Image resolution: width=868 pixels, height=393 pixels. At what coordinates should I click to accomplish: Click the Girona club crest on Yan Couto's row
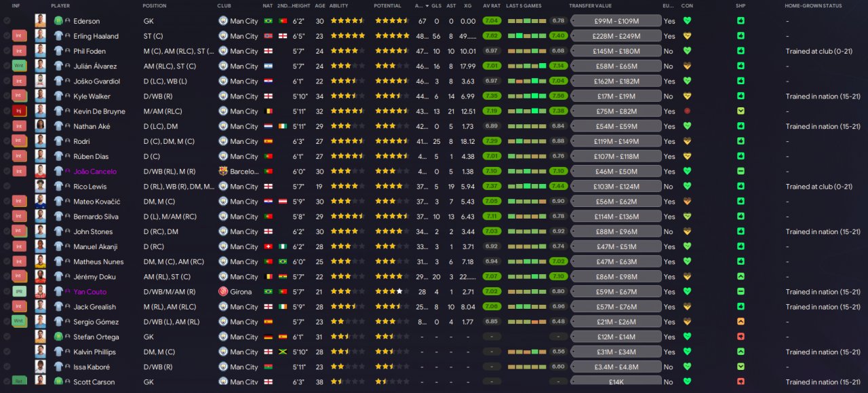[x=223, y=291]
